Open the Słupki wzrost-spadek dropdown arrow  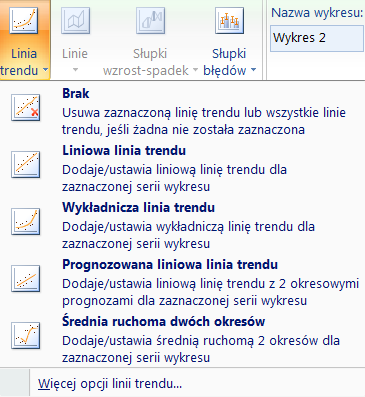click(x=195, y=70)
